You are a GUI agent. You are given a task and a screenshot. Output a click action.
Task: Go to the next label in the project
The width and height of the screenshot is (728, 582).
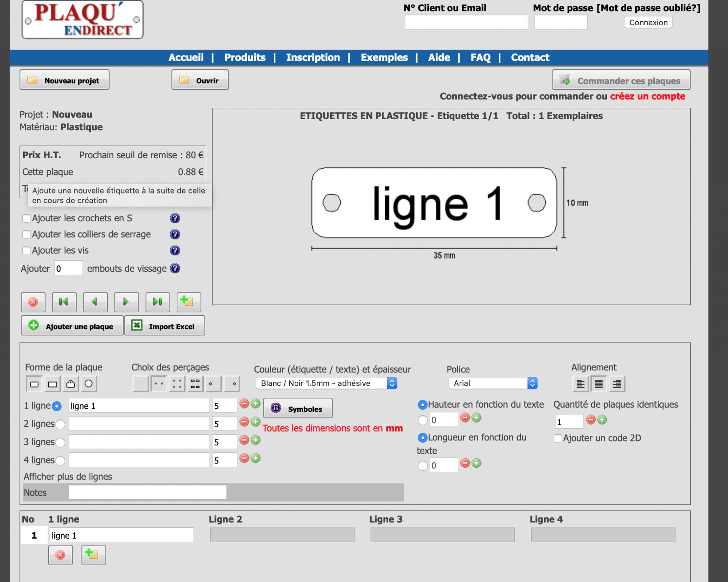126,302
